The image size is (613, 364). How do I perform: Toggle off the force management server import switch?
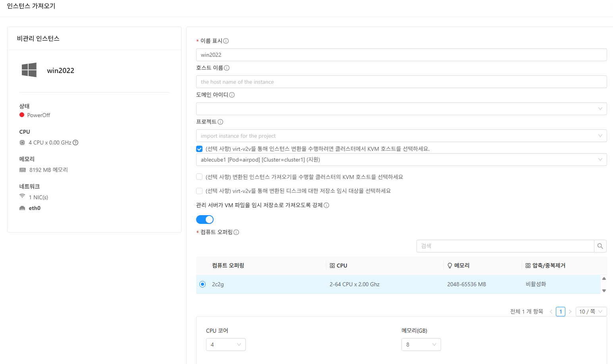coord(205,220)
